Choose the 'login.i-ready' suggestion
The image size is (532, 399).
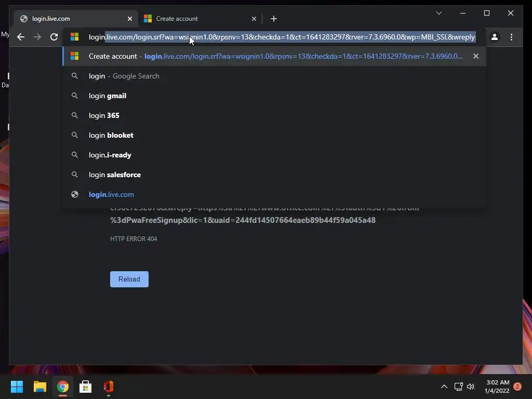pyautogui.click(x=274, y=155)
